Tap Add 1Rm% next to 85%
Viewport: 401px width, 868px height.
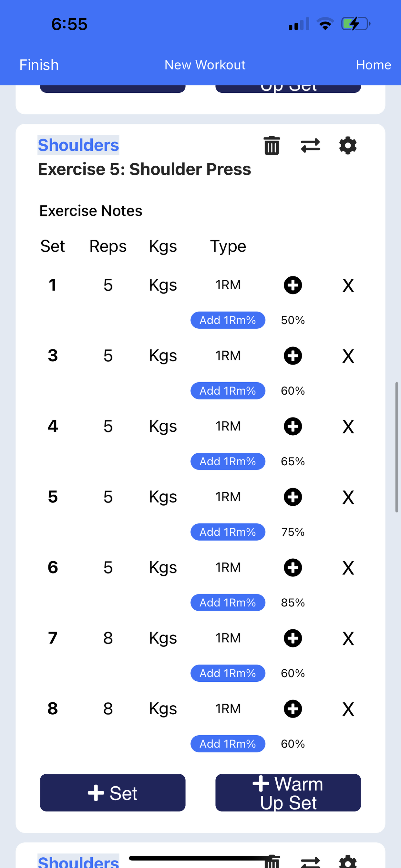coord(228,603)
